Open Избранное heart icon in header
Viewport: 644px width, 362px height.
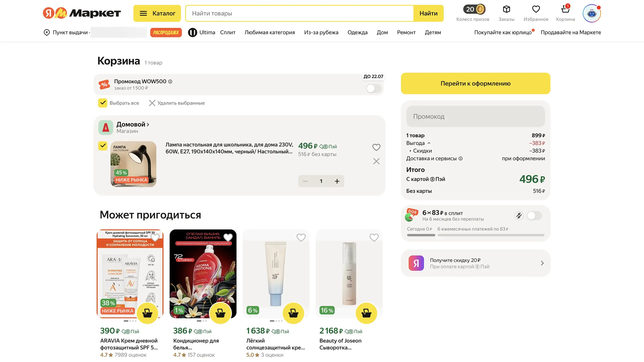tap(536, 9)
